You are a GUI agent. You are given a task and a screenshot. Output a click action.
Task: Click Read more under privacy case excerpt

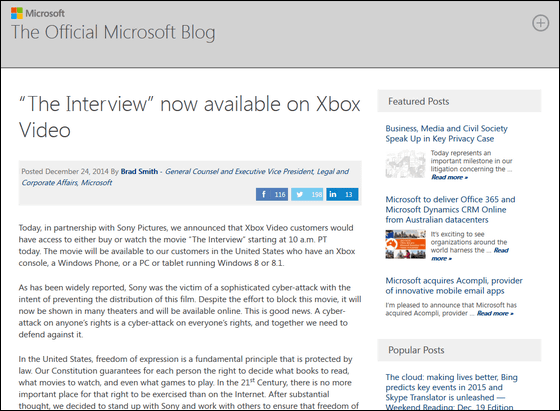[x=449, y=177]
